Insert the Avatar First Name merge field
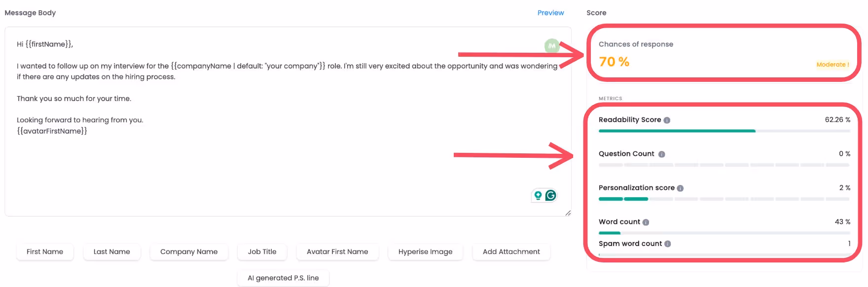Image resolution: width=868 pixels, height=287 pixels. tap(337, 251)
